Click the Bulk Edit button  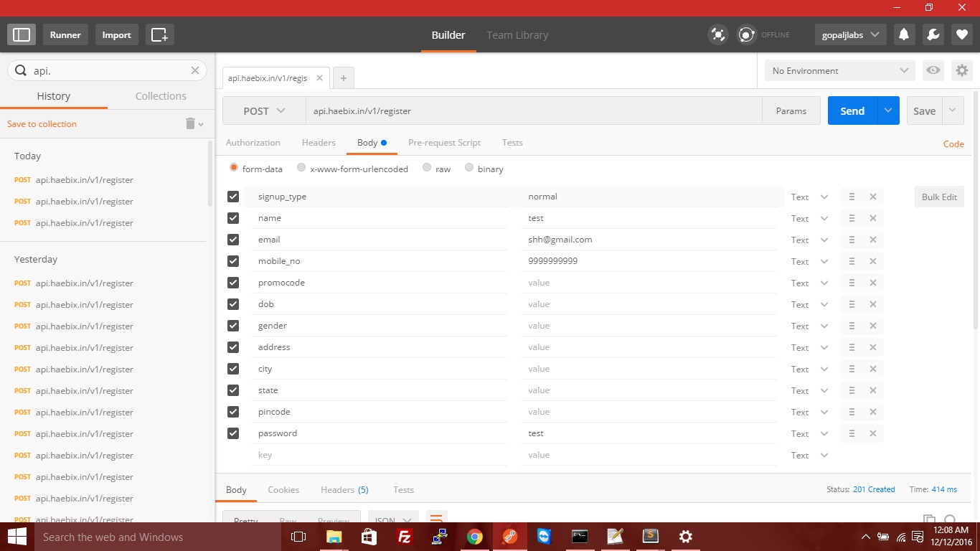[x=939, y=197]
